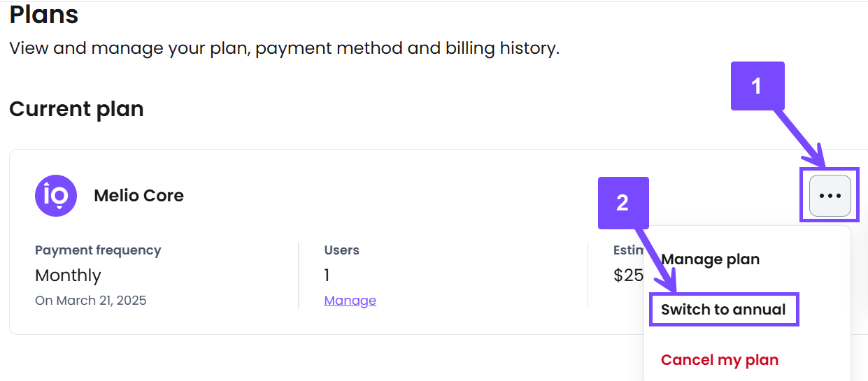Click the Current plan section heading

coord(76,109)
